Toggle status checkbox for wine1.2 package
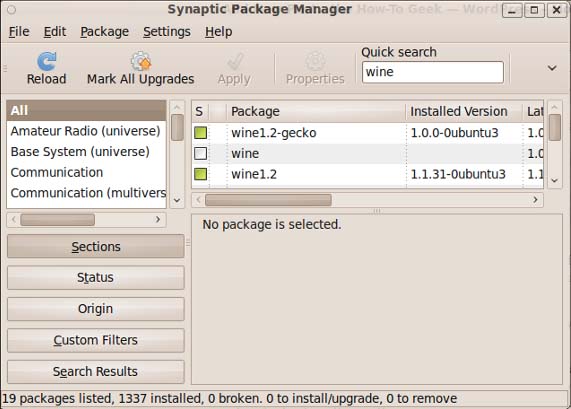The image size is (571, 409). coord(200,174)
